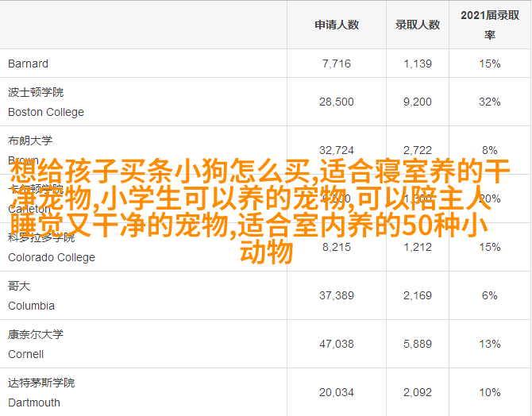The image size is (532, 416).
Task: Click the 康奈尔大学 Chinese name
Action: click(36, 334)
